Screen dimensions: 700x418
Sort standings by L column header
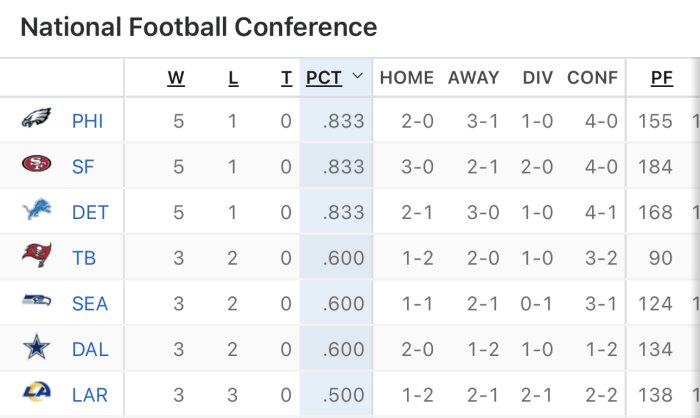point(233,77)
